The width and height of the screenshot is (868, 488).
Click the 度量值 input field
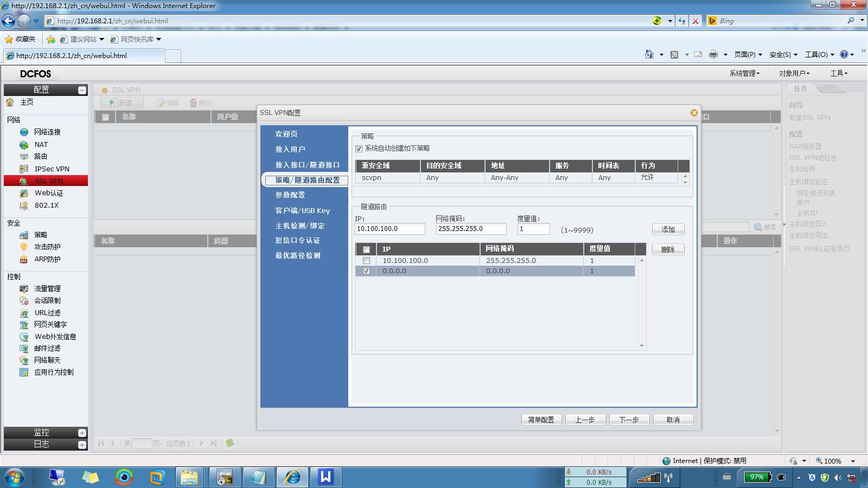[533, 229]
